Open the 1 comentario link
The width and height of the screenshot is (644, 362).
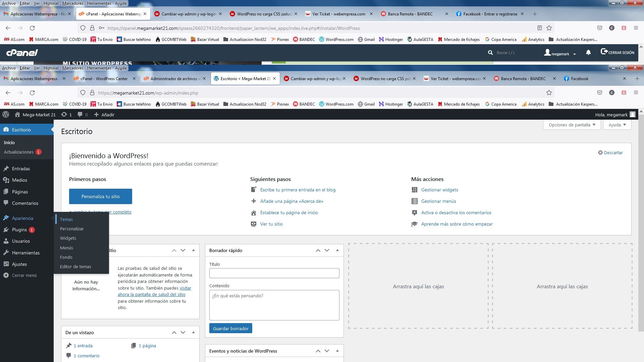87,356
